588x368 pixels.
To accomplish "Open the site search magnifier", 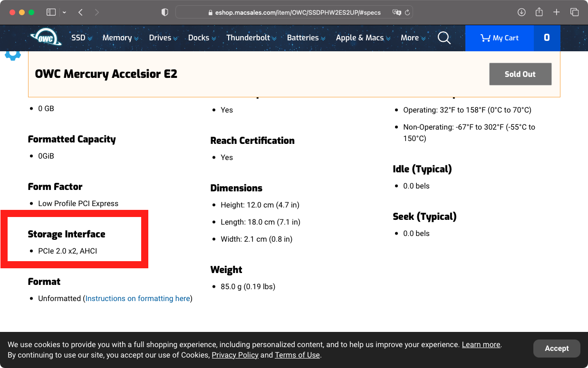I will [444, 38].
